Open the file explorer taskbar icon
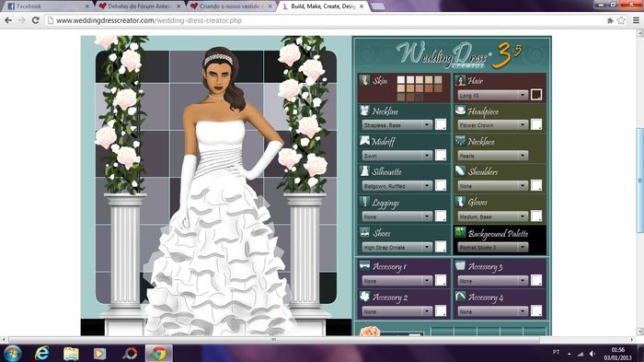Image resolution: width=644 pixels, height=362 pixels. [x=71, y=354]
